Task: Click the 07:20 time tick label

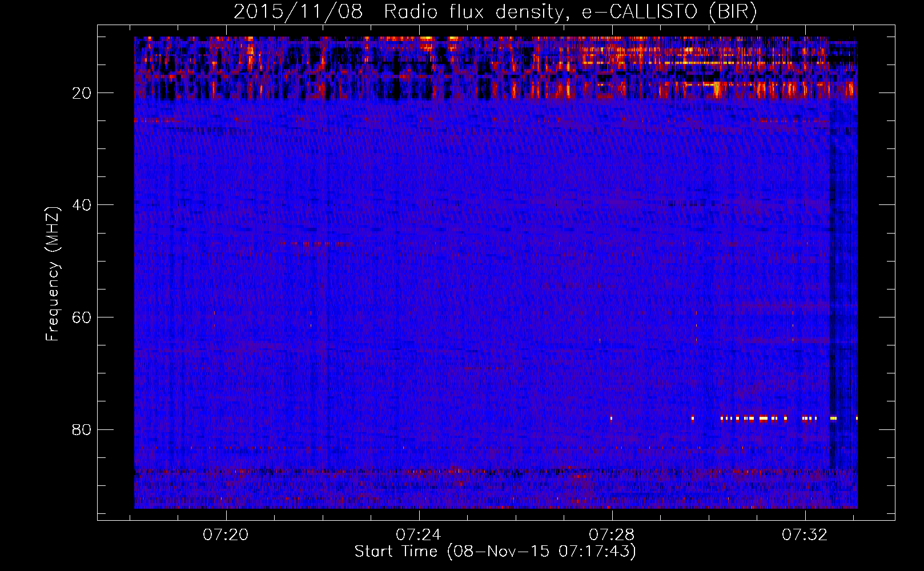Action: pos(226,535)
